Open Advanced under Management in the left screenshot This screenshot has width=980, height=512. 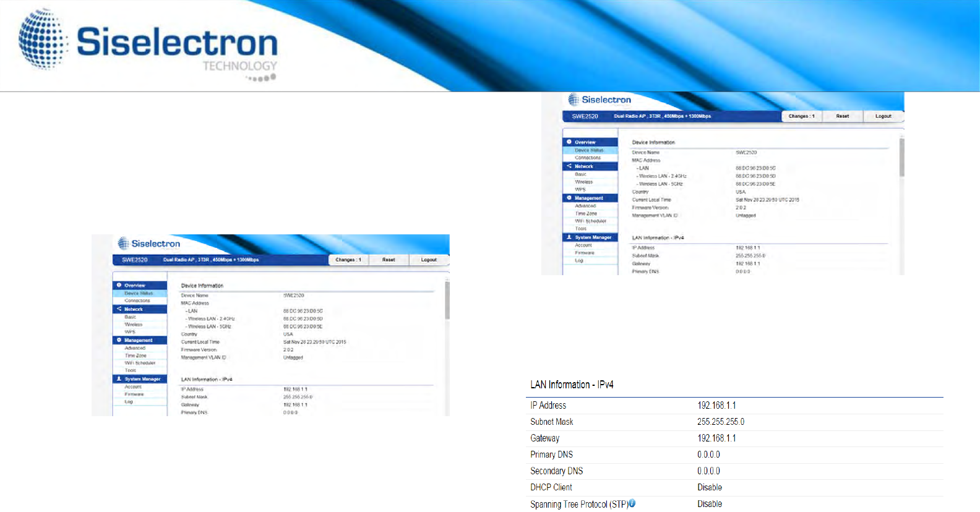tap(135, 348)
